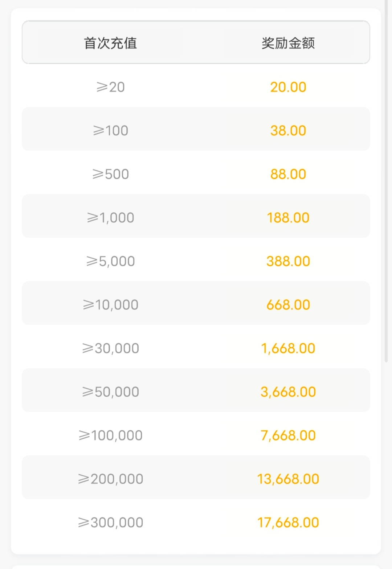The width and height of the screenshot is (392, 569).
Task: Select the ≥20 deposit tier
Action: coord(110,87)
